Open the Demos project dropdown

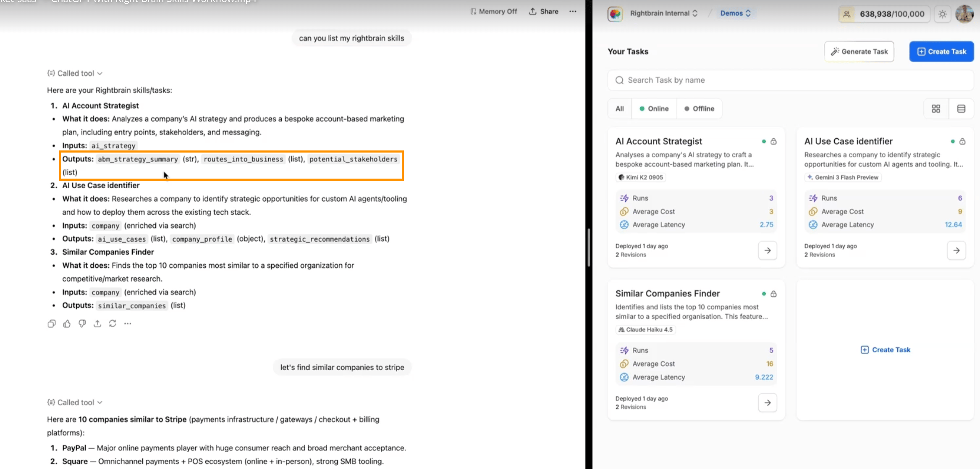pyautogui.click(x=735, y=13)
